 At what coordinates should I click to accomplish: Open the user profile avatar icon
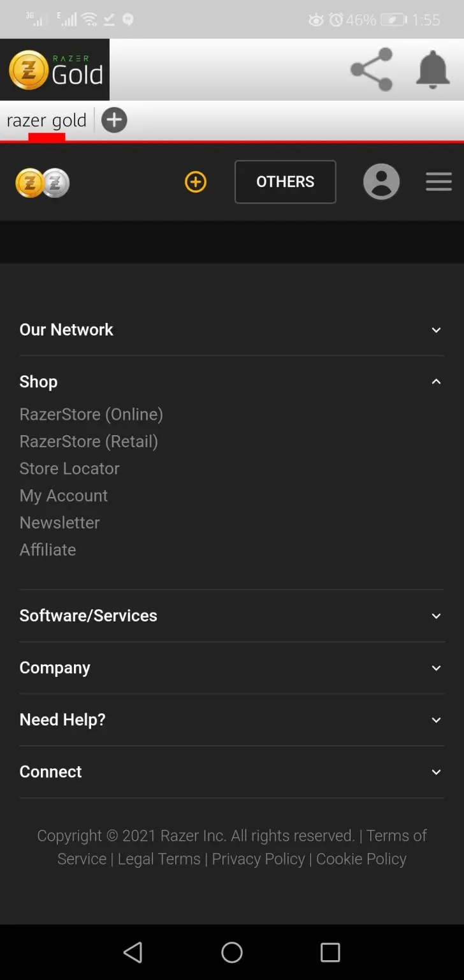(x=381, y=182)
